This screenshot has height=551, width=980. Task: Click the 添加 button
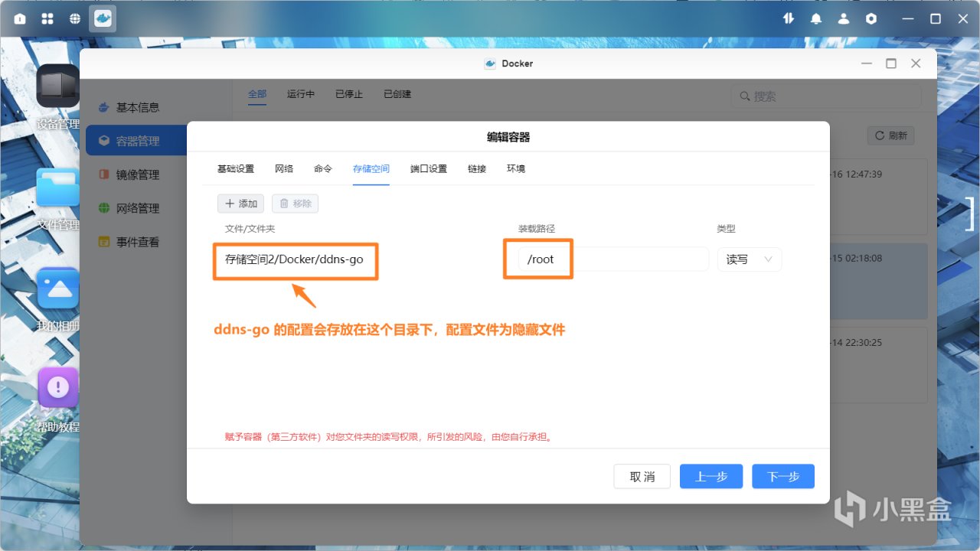pyautogui.click(x=241, y=204)
